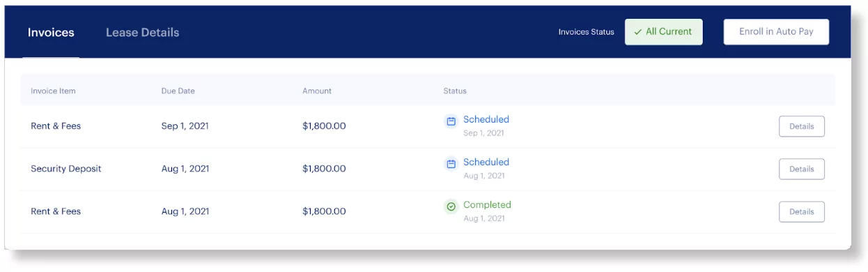Click the Scheduled status for Security Deposit
Image resolution: width=868 pixels, height=272 pixels.
pyautogui.click(x=486, y=162)
